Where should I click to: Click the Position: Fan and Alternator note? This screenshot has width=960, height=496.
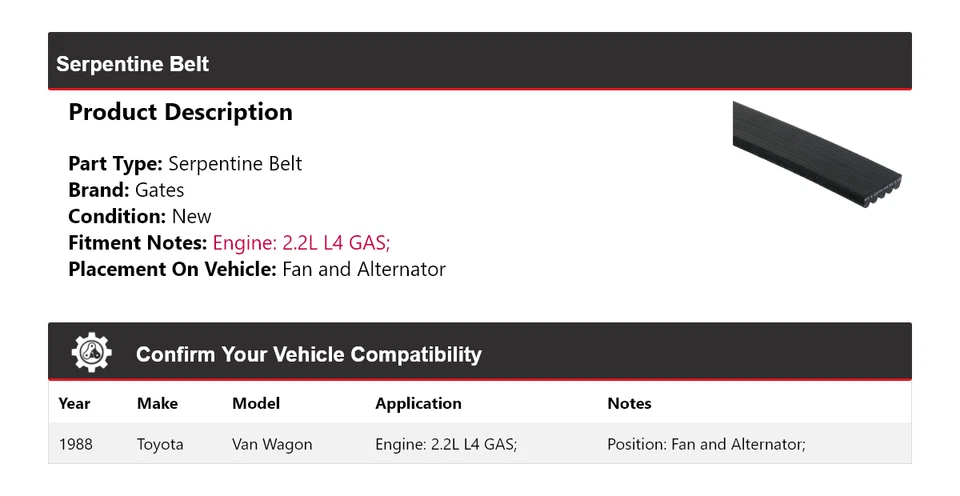(706, 444)
